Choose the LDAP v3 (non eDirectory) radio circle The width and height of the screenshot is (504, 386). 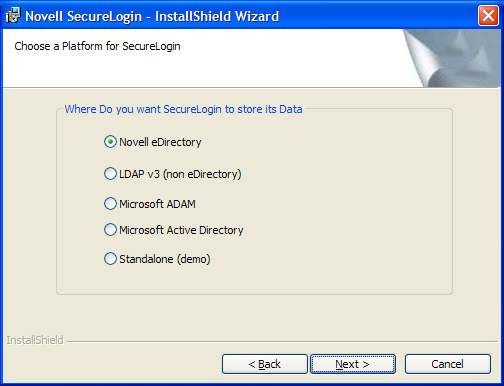[110, 174]
